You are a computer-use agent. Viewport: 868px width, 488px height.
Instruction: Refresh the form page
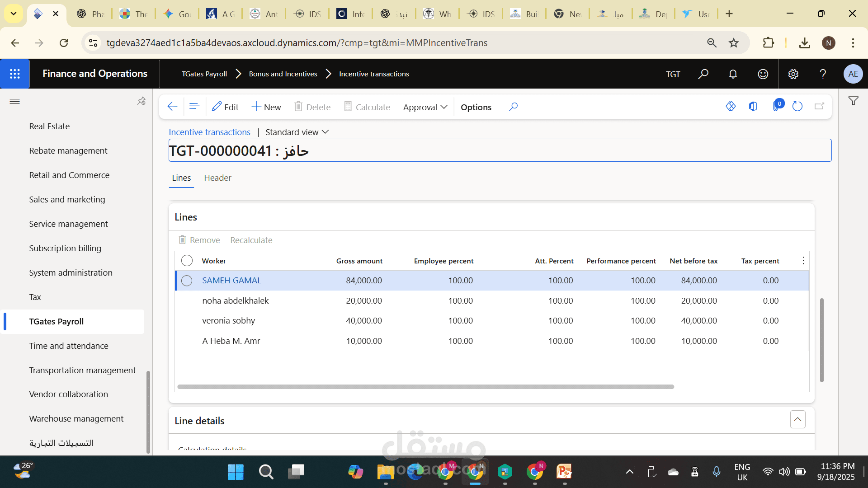pos(797,106)
